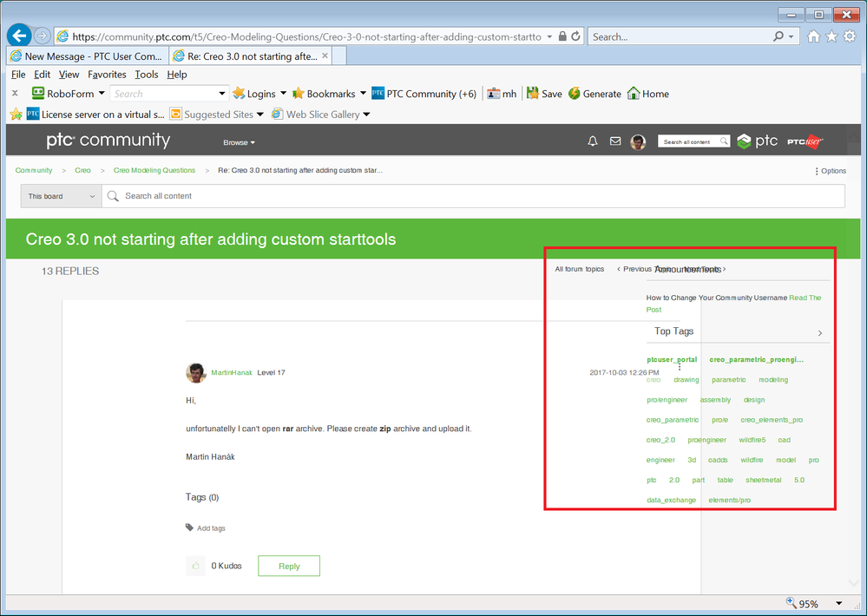Open the Favorites star icon
This screenshot has height=616, width=867.
(831, 36)
